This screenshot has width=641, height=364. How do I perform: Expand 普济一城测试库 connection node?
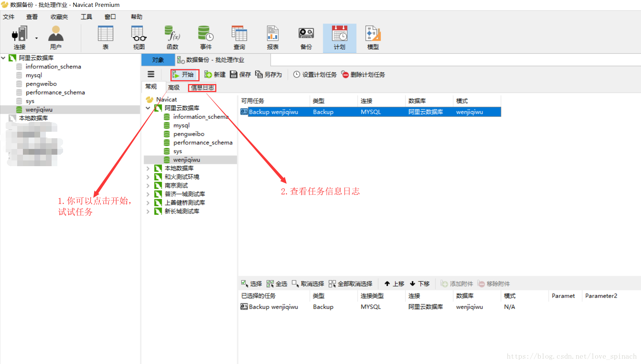(148, 194)
